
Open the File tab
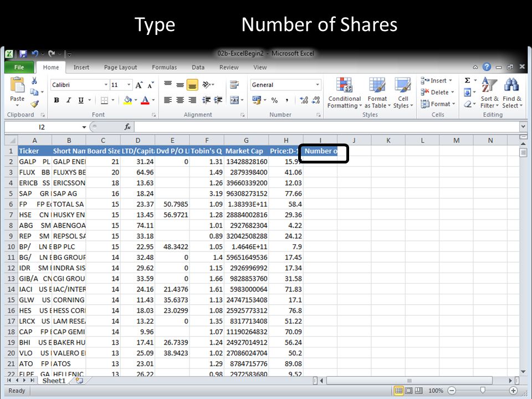[19, 67]
